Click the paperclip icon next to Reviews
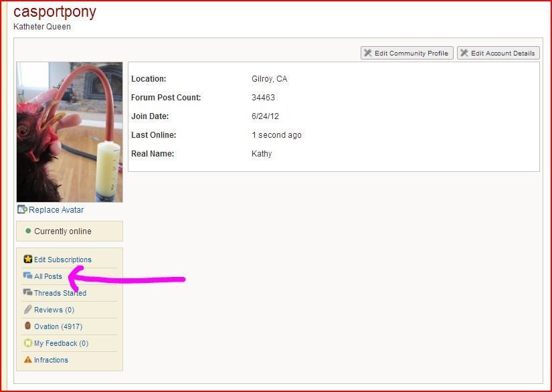This screenshot has height=392, width=552. pos(27,310)
